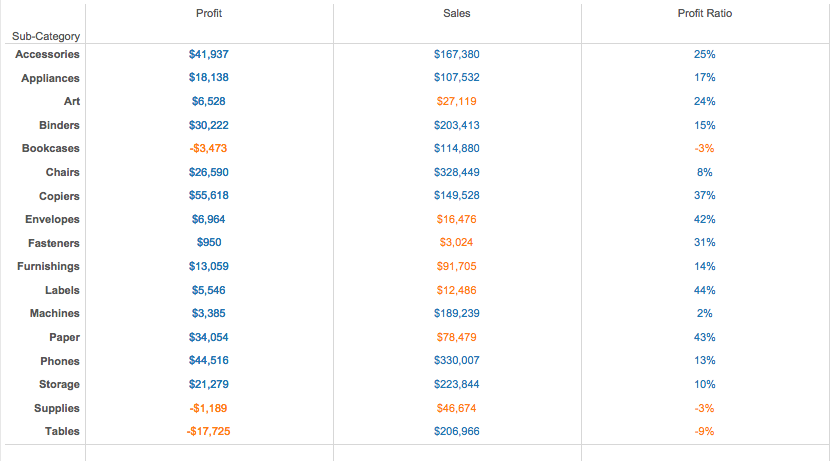Viewport: 832px width, 461px height.
Task: Click Fasteners sales value $3,024
Action: click(457, 243)
